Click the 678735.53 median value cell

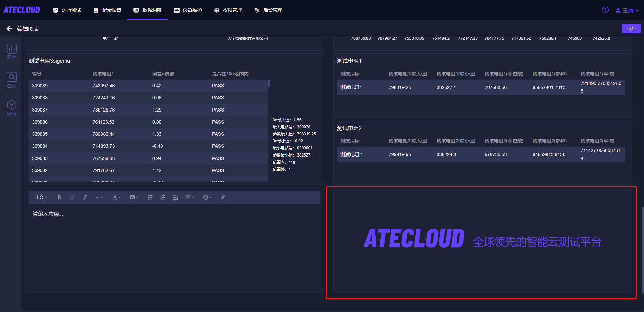[x=496, y=154]
